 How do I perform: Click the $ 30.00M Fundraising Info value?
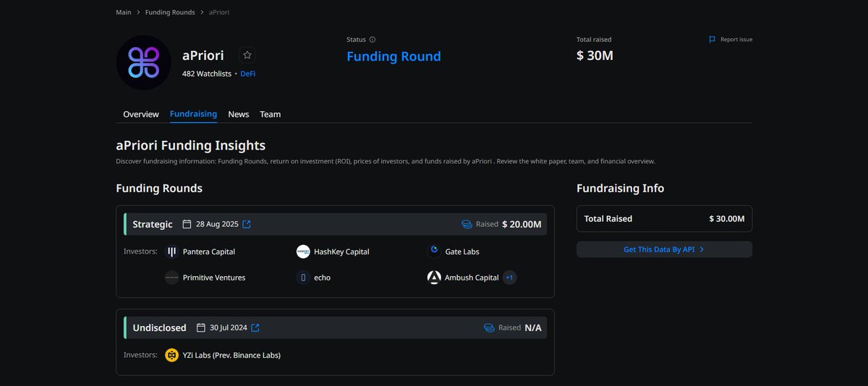[x=727, y=218]
